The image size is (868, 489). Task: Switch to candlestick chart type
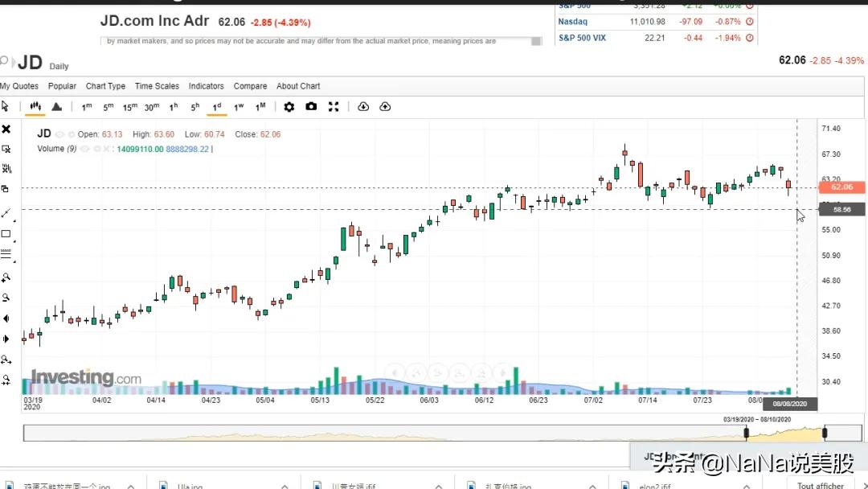[35, 106]
